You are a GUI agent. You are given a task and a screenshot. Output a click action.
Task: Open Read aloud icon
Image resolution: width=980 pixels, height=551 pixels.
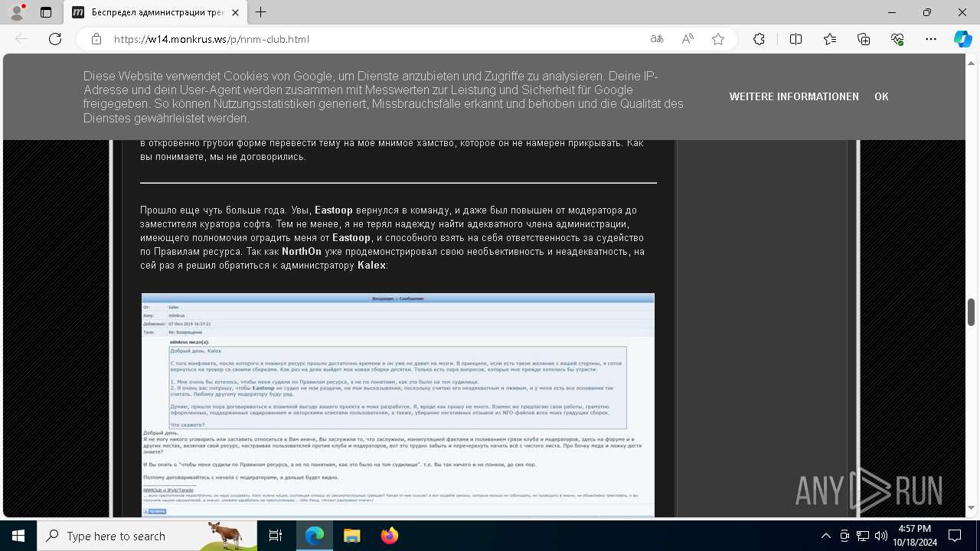[x=688, y=39]
